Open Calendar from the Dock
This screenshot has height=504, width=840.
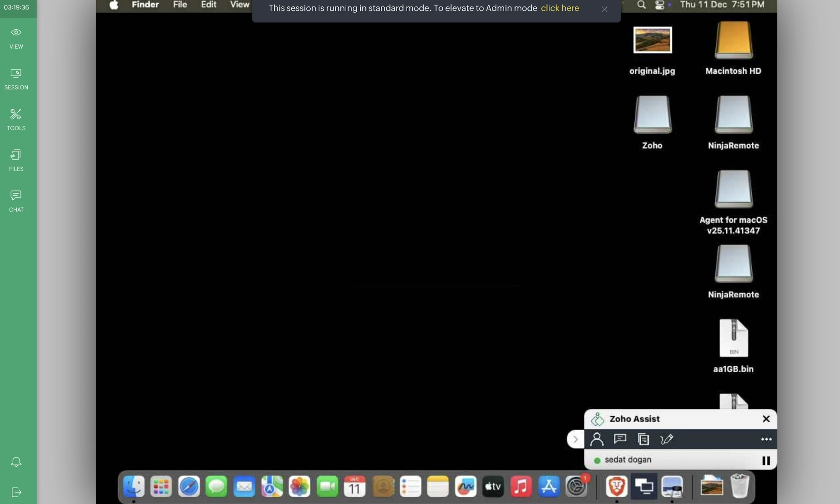coord(355,487)
